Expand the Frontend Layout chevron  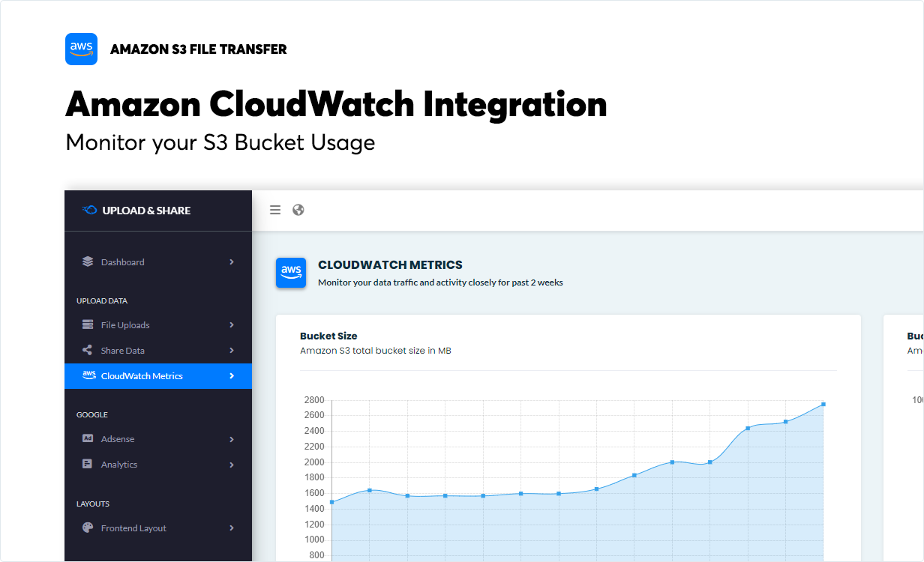coord(232,528)
